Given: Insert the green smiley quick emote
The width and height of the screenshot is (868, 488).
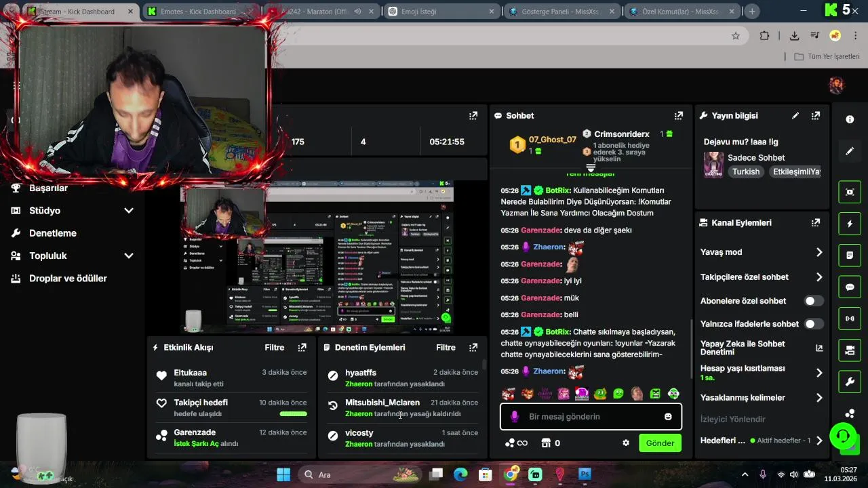Looking at the screenshot, I should 618,394.
